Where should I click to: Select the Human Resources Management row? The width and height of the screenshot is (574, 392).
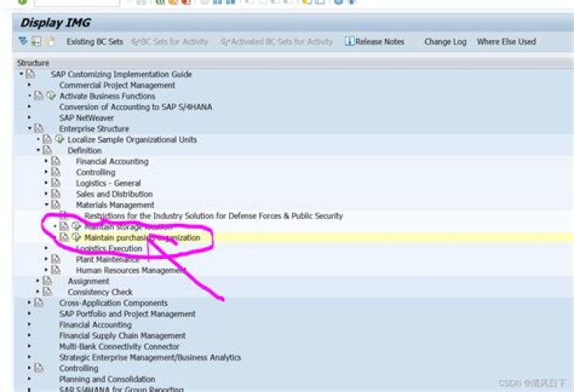pyautogui.click(x=131, y=270)
